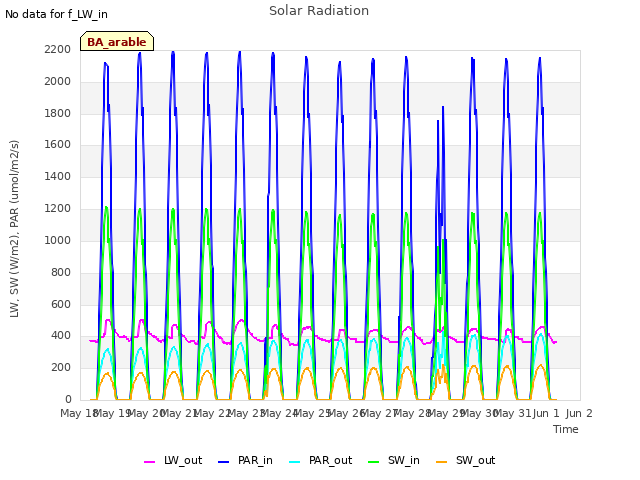Click the 200 y-axis tick label
The height and width of the screenshot is (480, 640).
61,368
